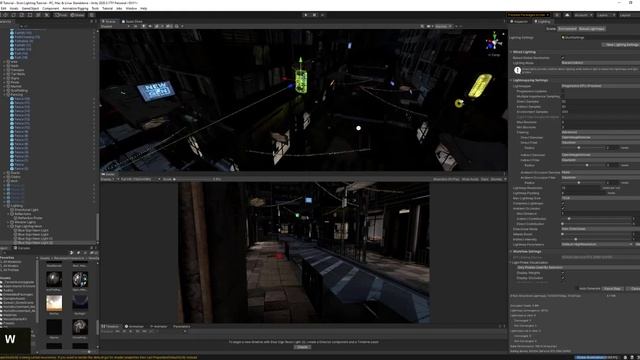This screenshot has height=360, width=640.
Task: Open the Layers dropdown
Action: [606, 15]
